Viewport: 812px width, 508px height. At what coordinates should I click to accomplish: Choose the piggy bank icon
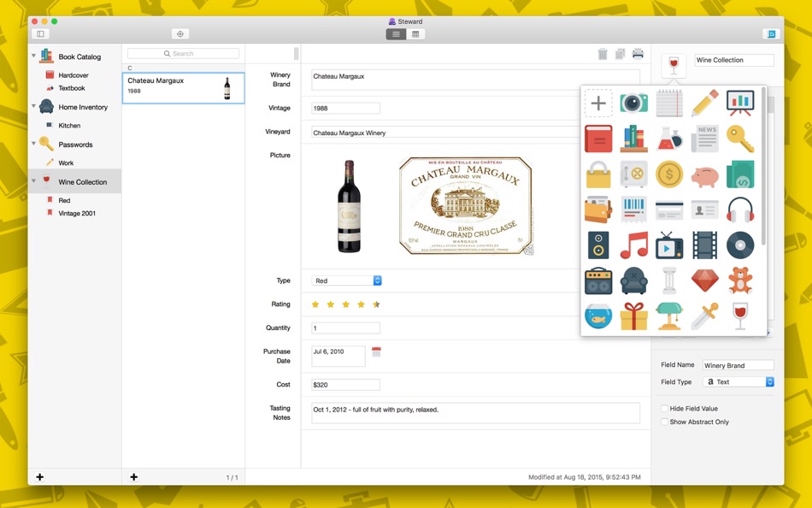coord(705,177)
